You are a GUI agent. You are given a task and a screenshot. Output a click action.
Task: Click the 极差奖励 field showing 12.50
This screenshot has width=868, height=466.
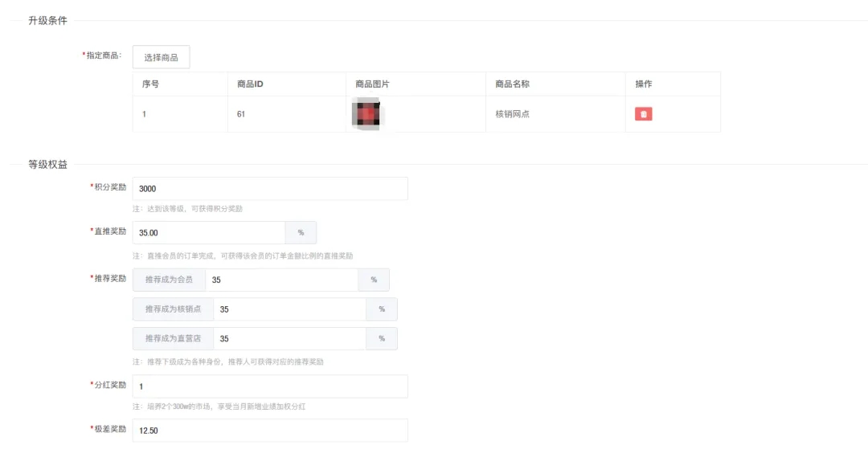point(270,431)
